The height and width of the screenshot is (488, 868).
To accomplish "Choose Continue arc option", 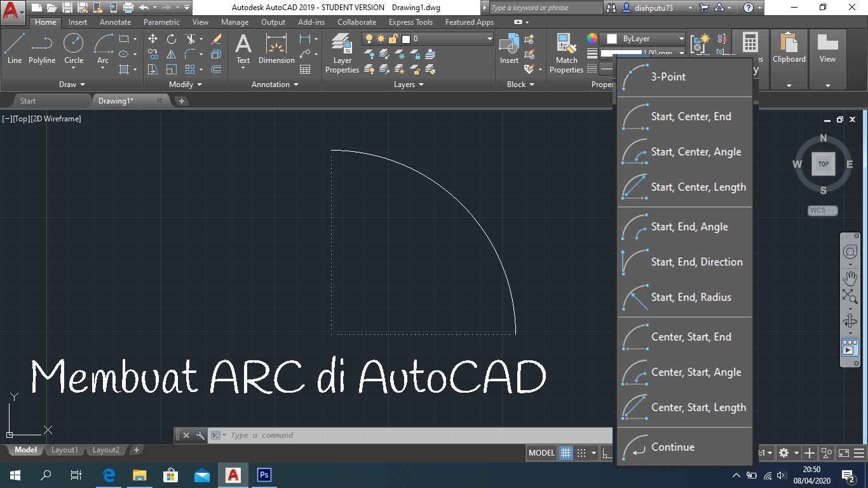I will [x=684, y=447].
